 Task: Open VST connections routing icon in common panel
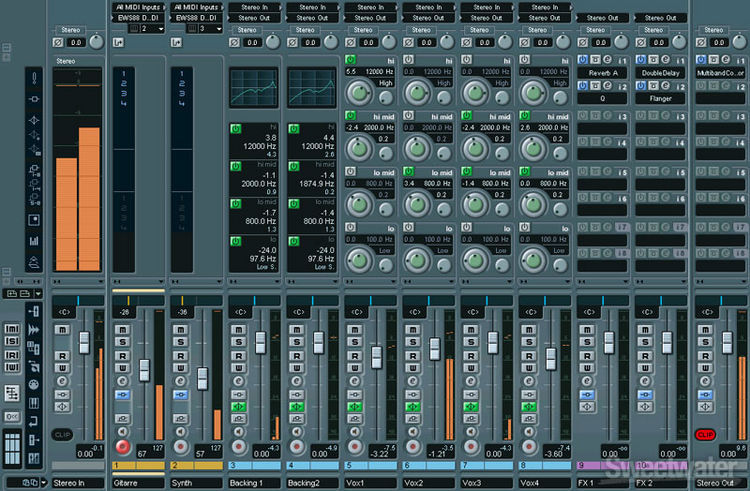point(12,393)
